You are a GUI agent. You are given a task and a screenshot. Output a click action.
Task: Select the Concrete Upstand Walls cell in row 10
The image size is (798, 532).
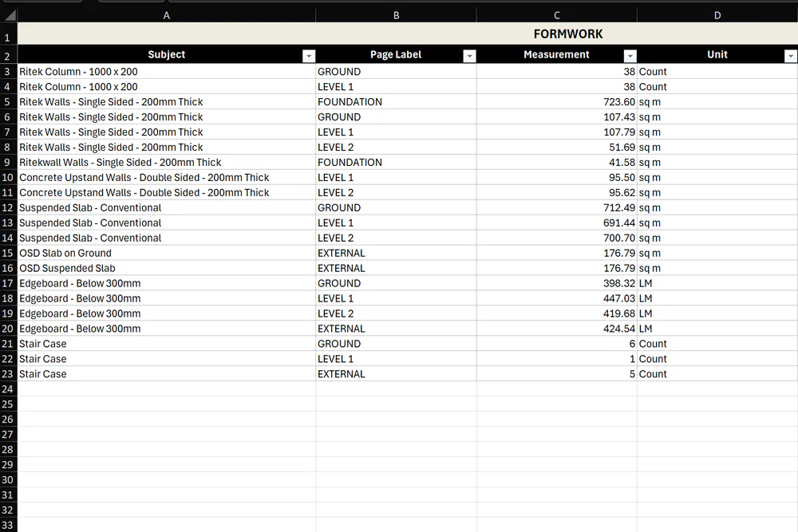167,178
